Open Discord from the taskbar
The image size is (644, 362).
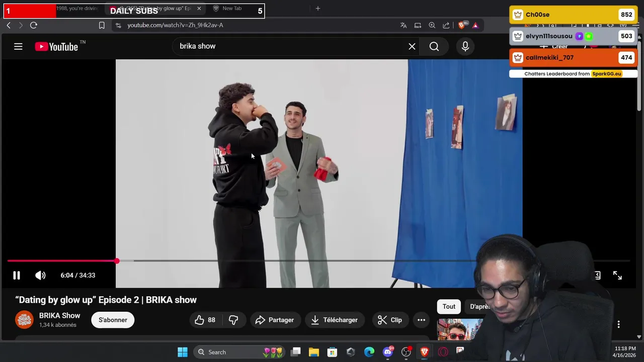[x=388, y=352]
